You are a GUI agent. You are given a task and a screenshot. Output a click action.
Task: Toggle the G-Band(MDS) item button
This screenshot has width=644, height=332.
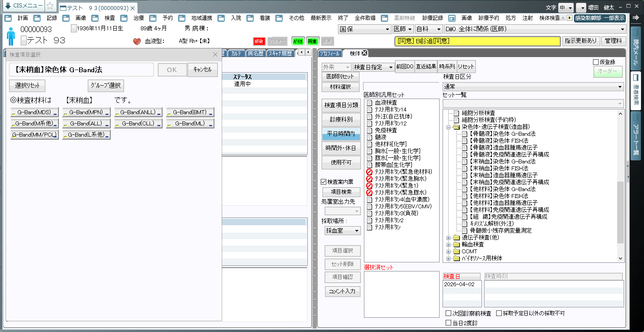point(35,112)
